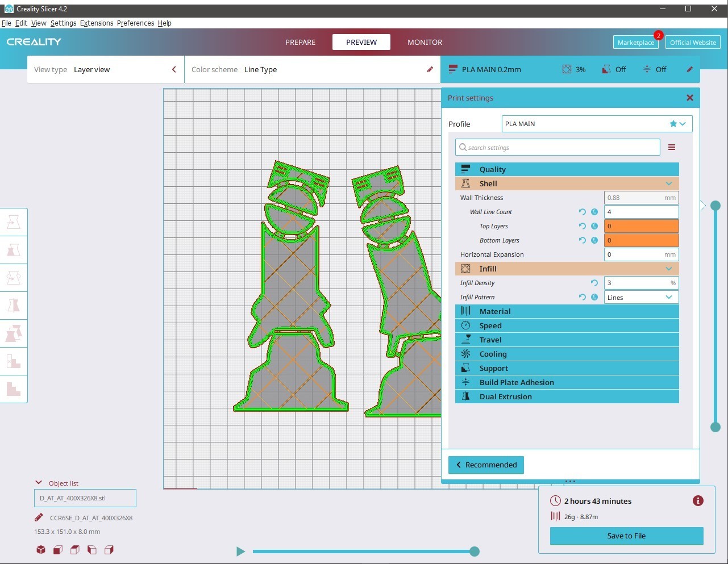
Task: Expand the Cooling settings category
Action: [x=567, y=354]
